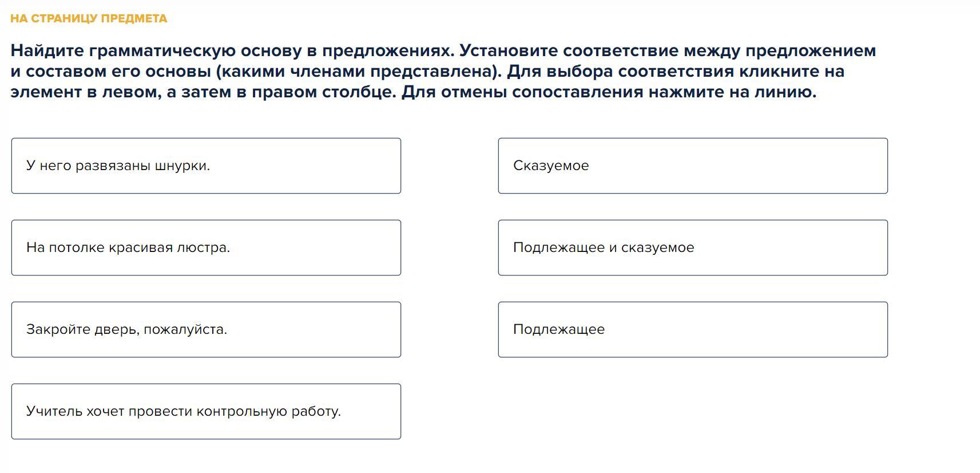
Task: Choose the sentence 'Закройте дверь, пожалуйста.'
Action: [x=206, y=329]
